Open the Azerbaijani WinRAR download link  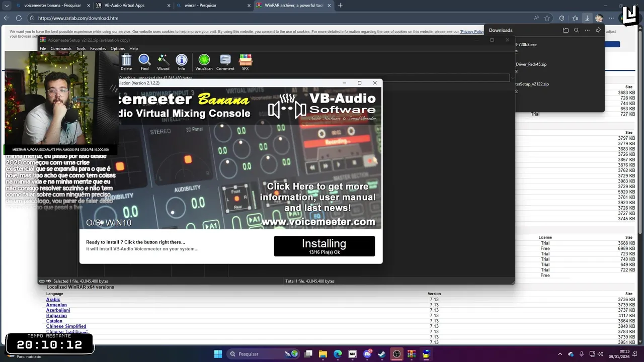[x=58, y=310]
